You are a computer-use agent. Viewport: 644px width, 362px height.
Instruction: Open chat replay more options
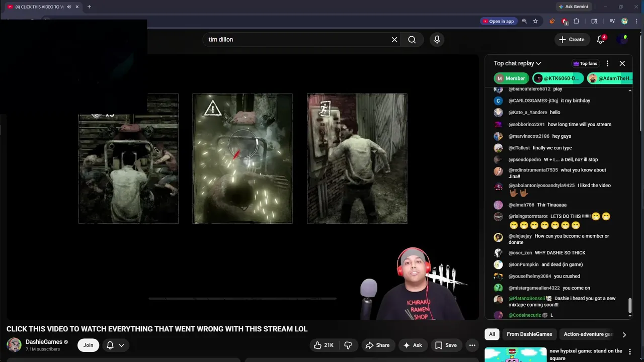click(x=607, y=63)
